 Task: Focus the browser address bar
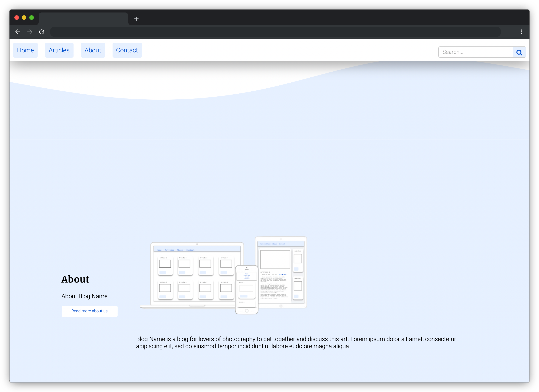(275, 32)
